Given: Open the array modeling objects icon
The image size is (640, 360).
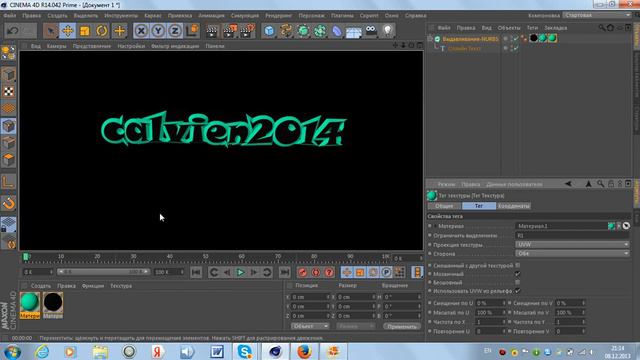Looking at the screenshot, I should pyautogui.click(x=320, y=31).
